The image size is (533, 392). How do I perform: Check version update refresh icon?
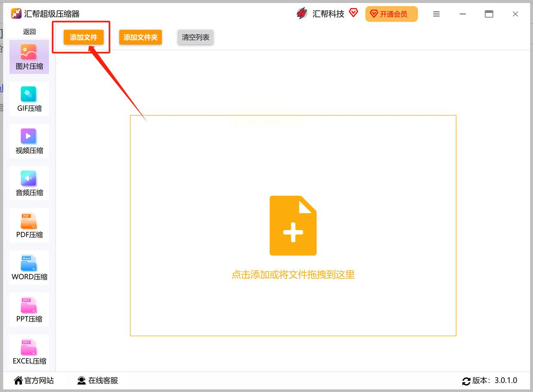[466, 381]
